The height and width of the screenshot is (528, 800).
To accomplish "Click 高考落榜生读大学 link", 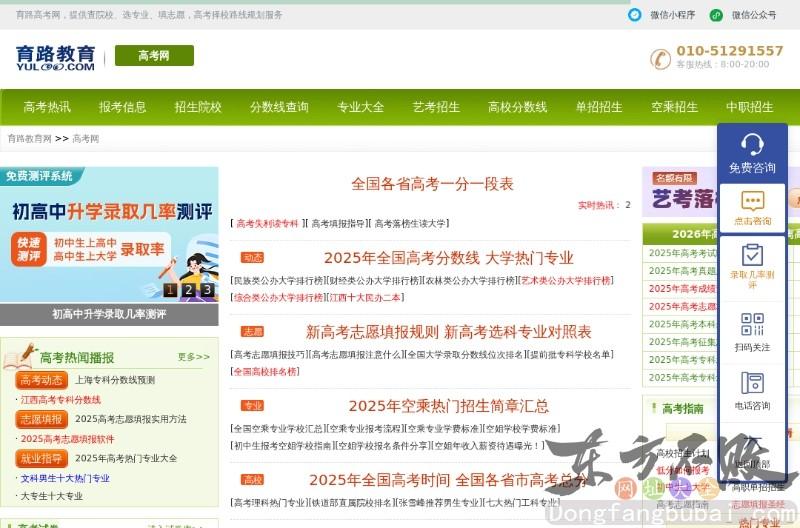I will (x=410, y=223).
